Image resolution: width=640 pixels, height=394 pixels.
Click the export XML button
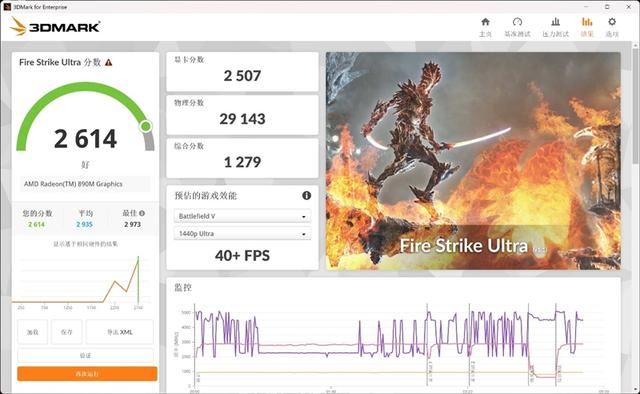(x=120, y=332)
